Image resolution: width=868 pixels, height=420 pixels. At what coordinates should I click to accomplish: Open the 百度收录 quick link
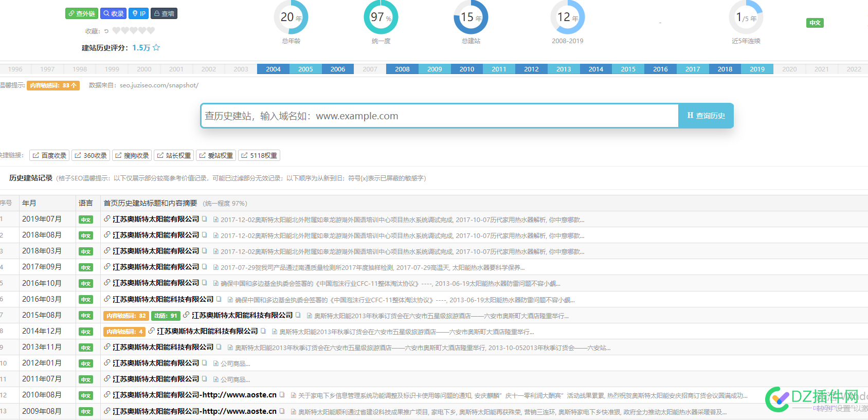click(49, 155)
